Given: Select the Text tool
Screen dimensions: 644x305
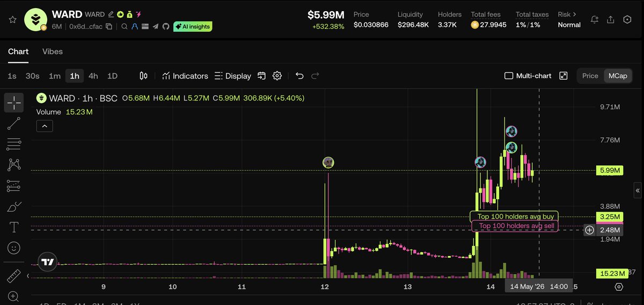Looking at the screenshot, I should coord(14,228).
